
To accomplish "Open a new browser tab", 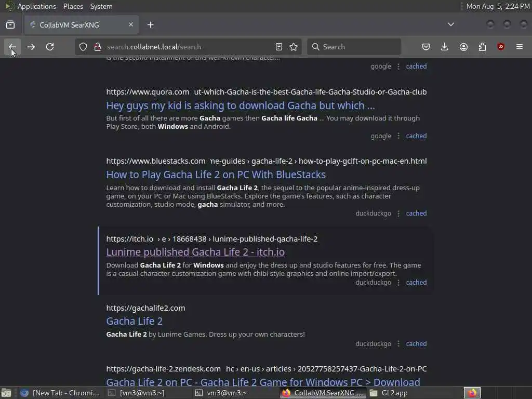I will pos(151,25).
